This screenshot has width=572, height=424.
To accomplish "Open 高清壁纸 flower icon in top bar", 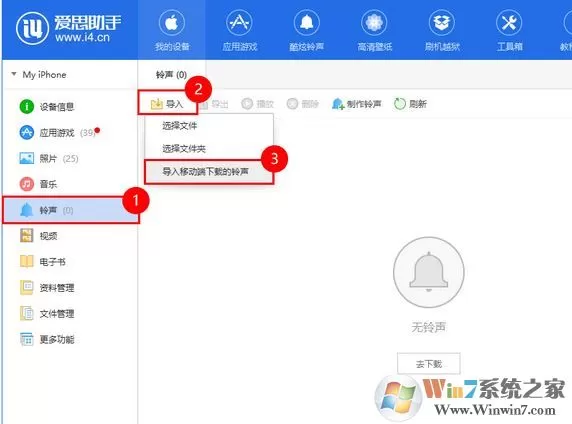I will (374, 23).
